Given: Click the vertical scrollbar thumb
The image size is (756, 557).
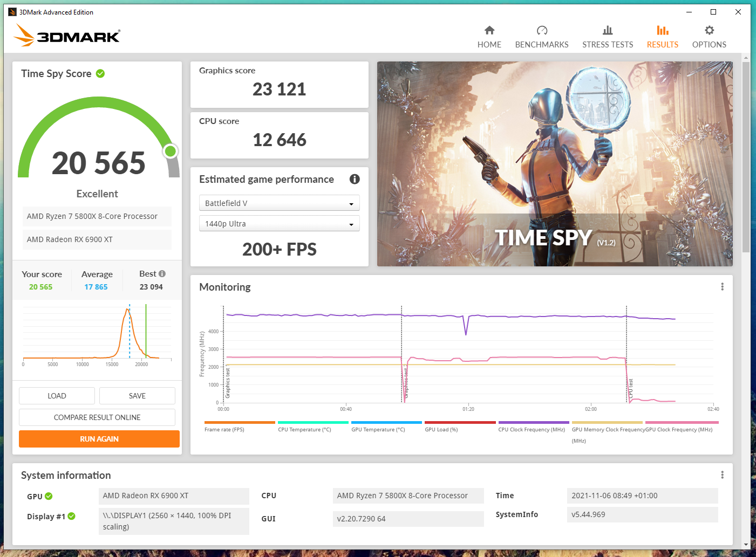Looking at the screenshot, I should tap(746, 156).
